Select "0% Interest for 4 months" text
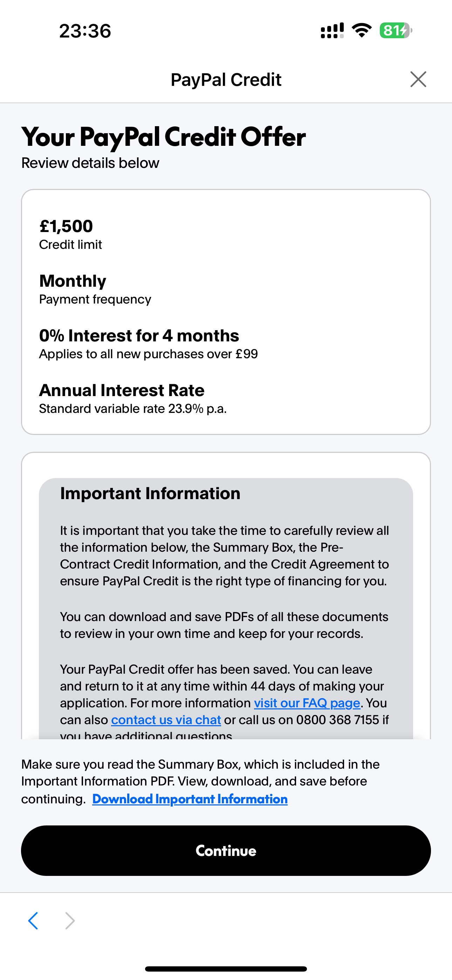This screenshot has width=452, height=980. pos(139,335)
